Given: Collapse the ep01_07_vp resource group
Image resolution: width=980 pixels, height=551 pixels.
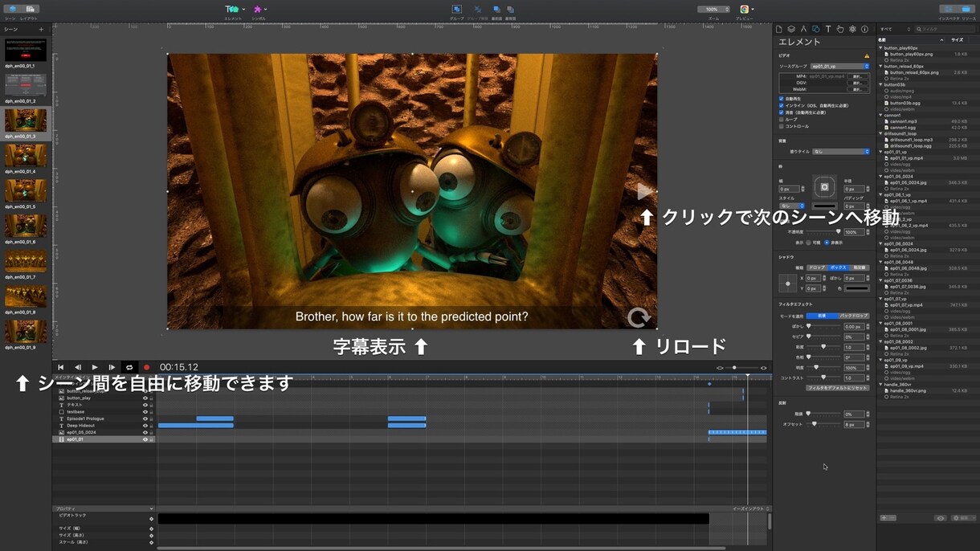Looking at the screenshot, I should tap(881, 299).
